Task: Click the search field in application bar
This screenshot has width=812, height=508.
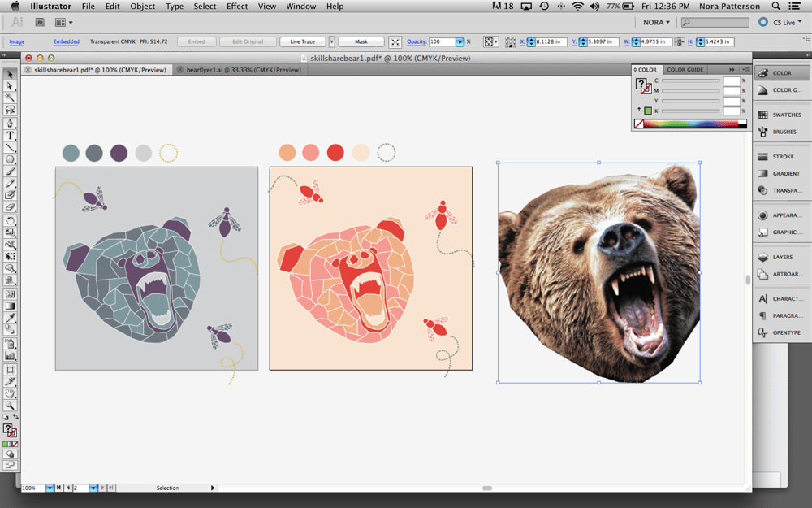Action: coord(715,22)
